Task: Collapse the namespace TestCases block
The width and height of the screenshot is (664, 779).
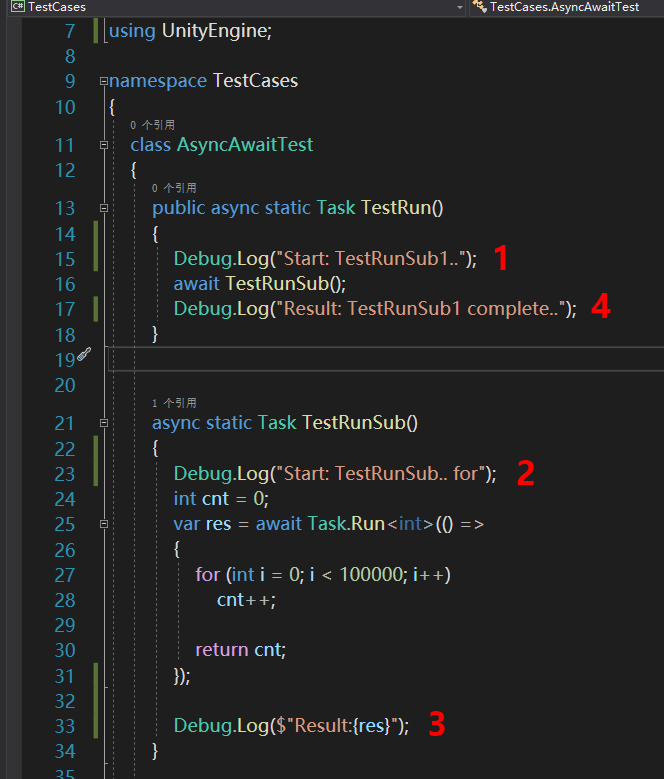Action: pos(103,81)
